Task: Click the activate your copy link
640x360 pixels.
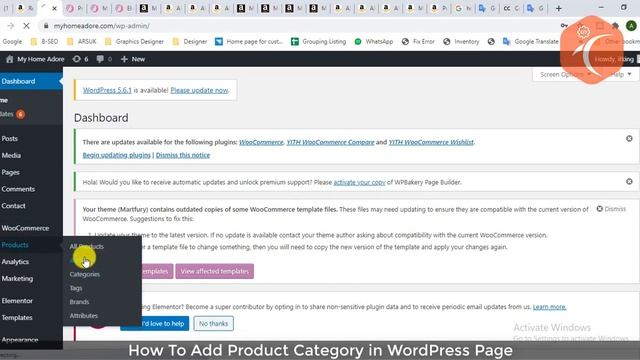Action: click(x=359, y=182)
